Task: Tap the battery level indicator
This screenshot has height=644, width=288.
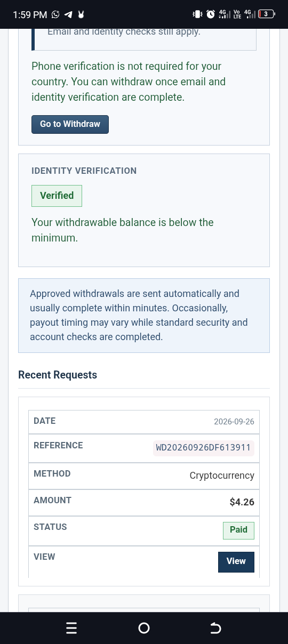Action: pyautogui.click(x=267, y=14)
